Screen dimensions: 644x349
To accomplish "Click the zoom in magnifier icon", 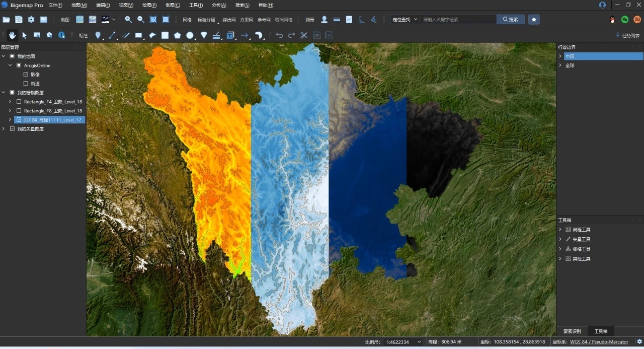I will tap(128, 20).
